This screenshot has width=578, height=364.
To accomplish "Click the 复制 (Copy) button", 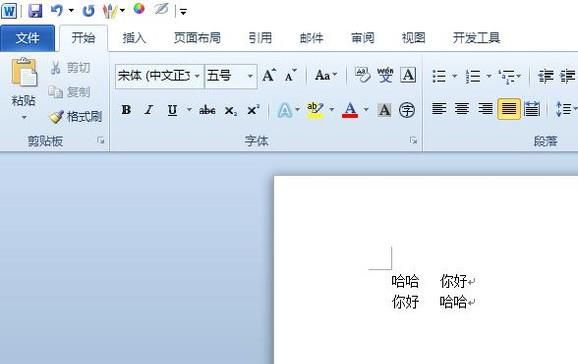I will 70,92.
